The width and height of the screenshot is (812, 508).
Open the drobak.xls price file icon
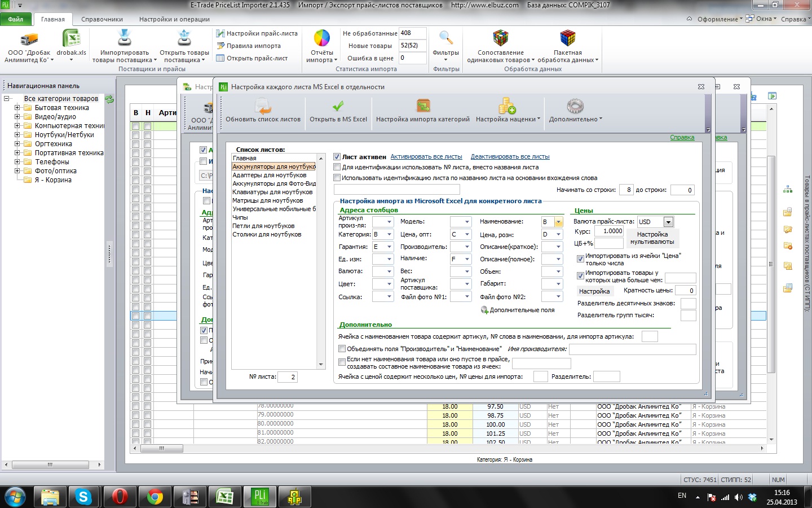(x=72, y=38)
